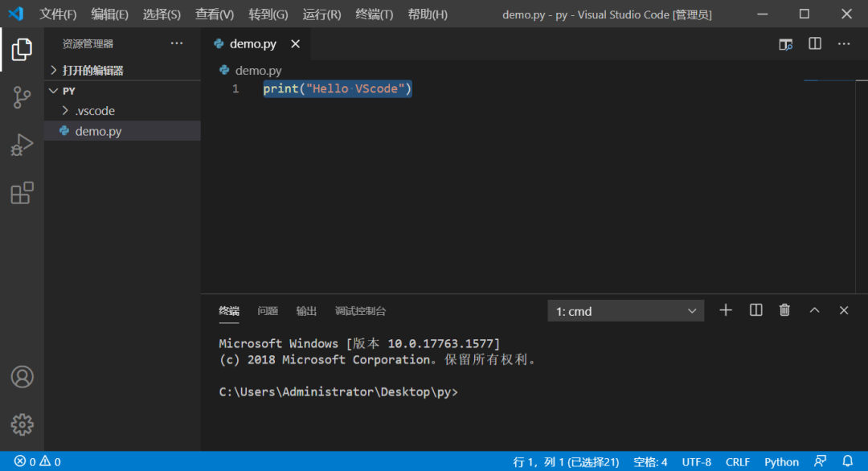Switch to the 输出 panel tab
This screenshot has height=471, width=868.
click(306, 311)
